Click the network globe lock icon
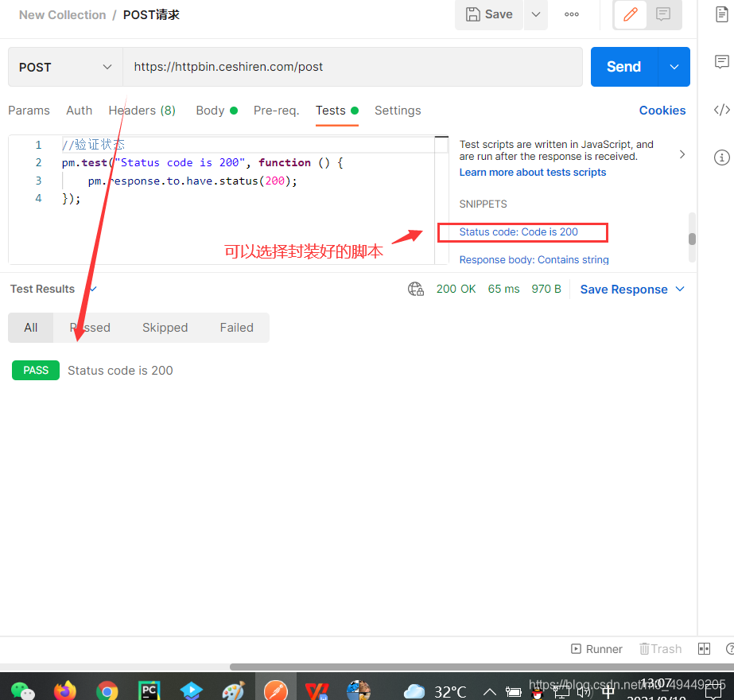Viewport: 734px width, 700px height. tap(416, 289)
